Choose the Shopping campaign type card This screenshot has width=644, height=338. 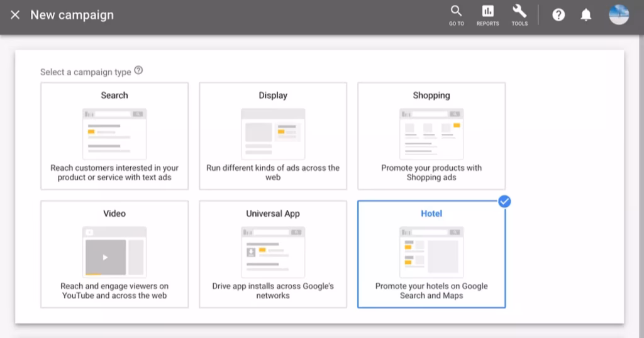point(431,136)
